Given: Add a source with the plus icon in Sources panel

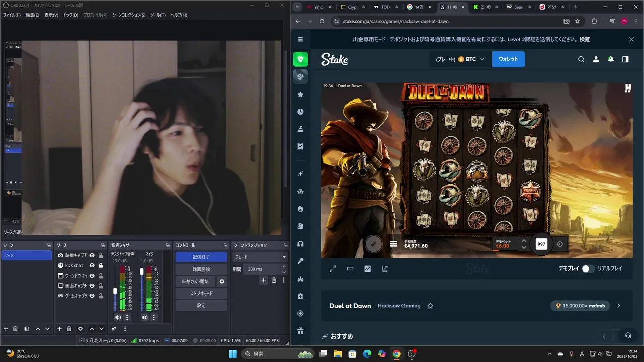Looking at the screenshot, I should (59, 329).
